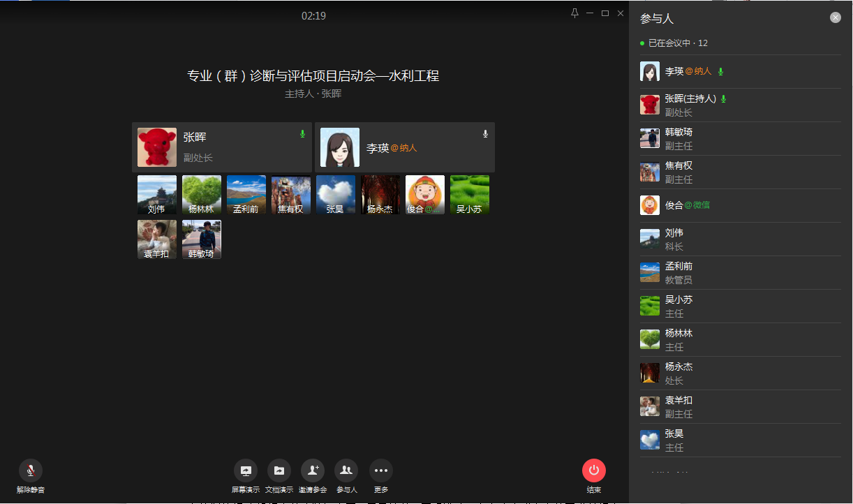
Task: Toggle 张晖's microphone in video tile
Action: [302, 134]
